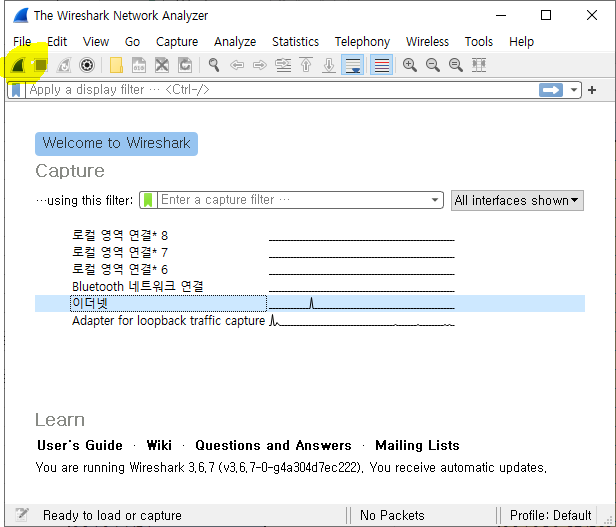616x527 pixels.
Task: Start capturing packets with shark fin icon
Action: pyautogui.click(x=18, y=65)
